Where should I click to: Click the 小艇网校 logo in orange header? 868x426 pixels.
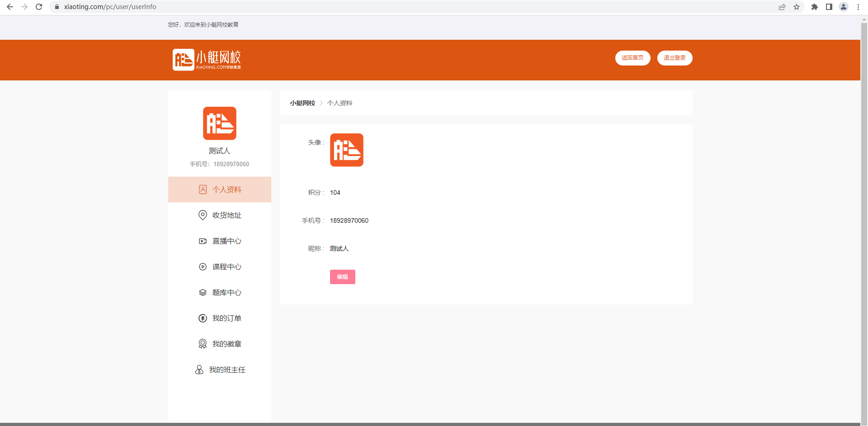(207, 60)
